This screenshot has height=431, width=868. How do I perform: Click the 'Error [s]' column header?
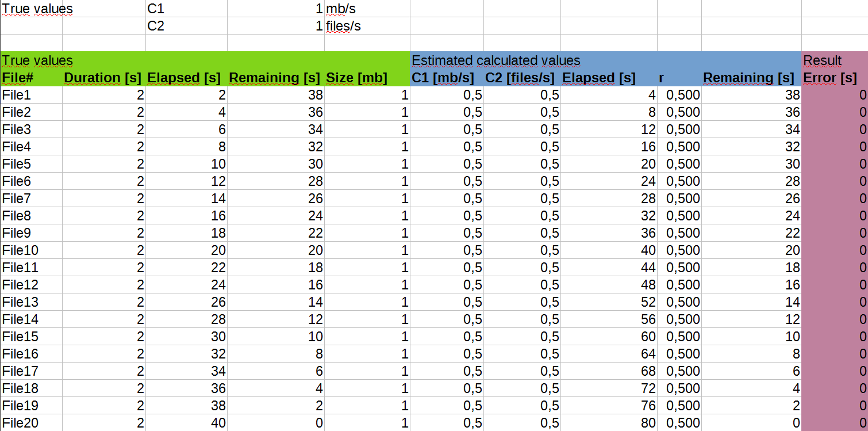click(x=834, y=78)
